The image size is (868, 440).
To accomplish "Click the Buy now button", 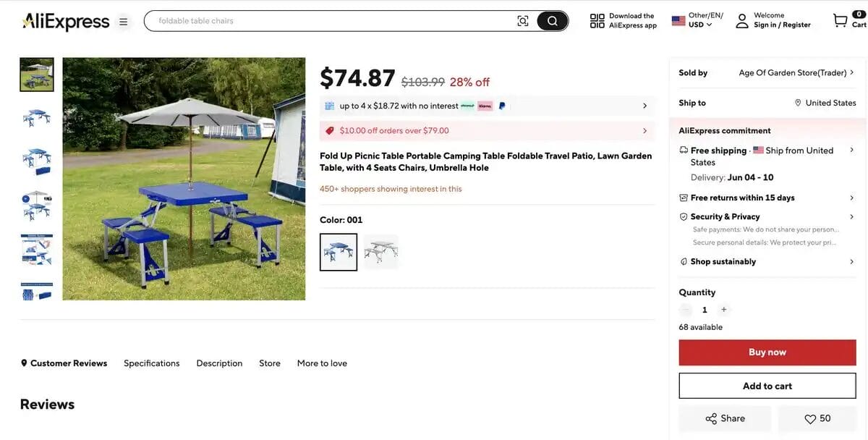I will click(x=767, y=352).
